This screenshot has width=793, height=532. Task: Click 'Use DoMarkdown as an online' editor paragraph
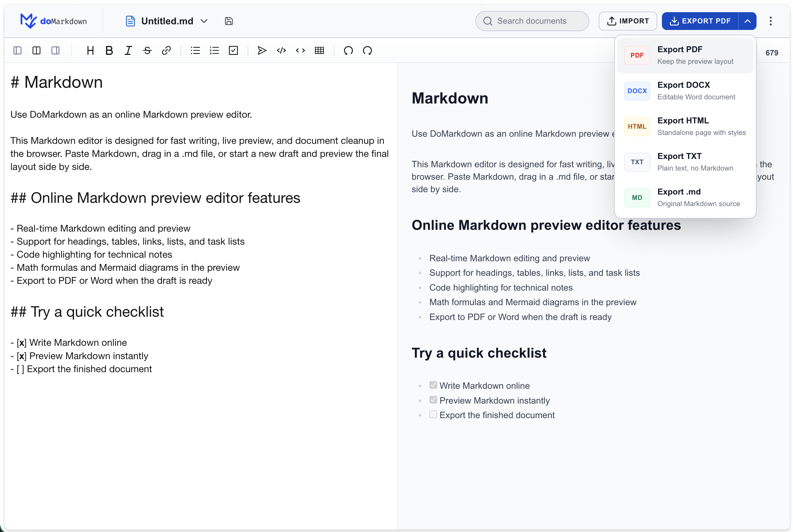click(x=131, y=115)
